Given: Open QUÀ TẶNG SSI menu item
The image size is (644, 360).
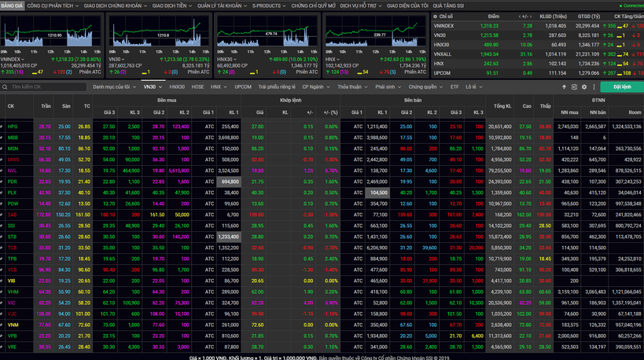Looking at the screenshot, I should (448, 6).
